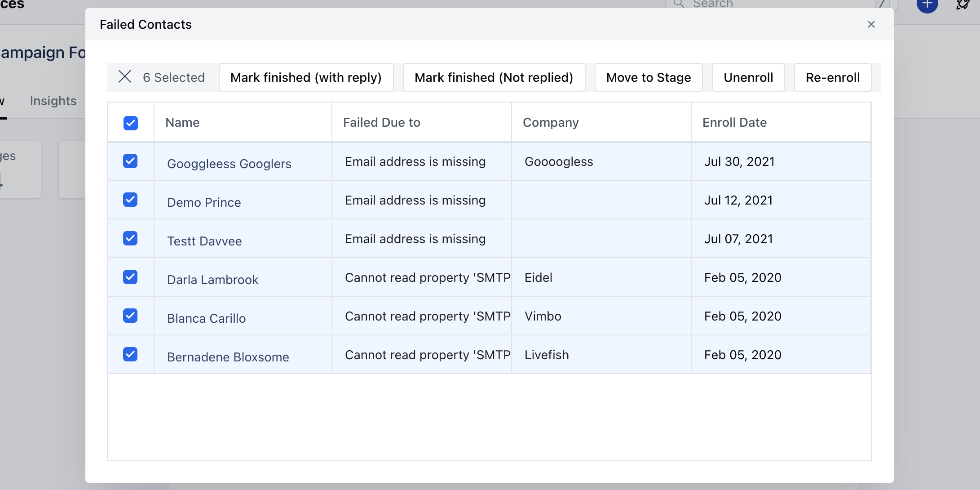Image resolution: width=980 pixels, height=490 pixels.
Task: Open contact Googgleess Googlers
Action: point(229,164)
